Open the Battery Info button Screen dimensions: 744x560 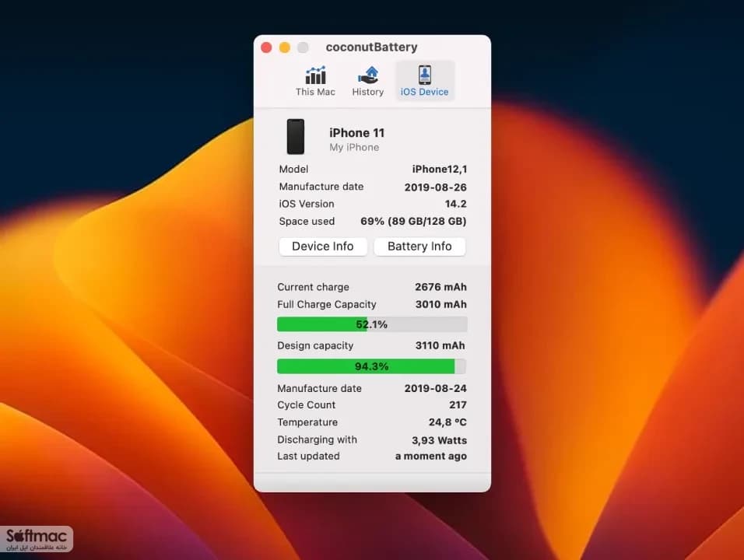click(419, 247)
